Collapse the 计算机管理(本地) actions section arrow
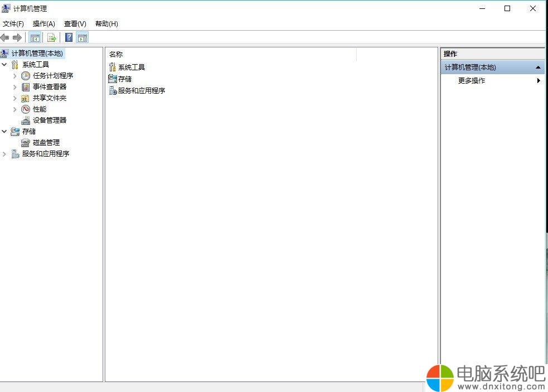The height and width of the screenshot is (392, 548). click(538, 67)
